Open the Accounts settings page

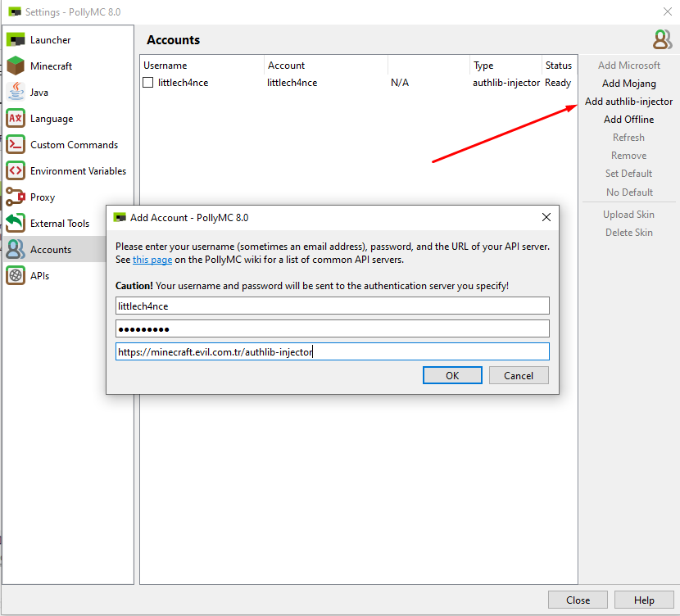click(51, 250)
